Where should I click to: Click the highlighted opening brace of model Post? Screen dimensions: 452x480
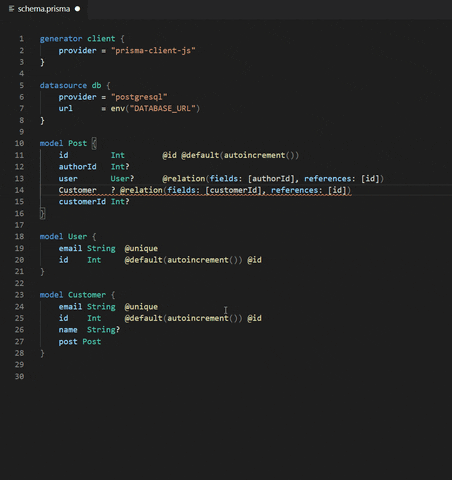[x=94, y=143]
